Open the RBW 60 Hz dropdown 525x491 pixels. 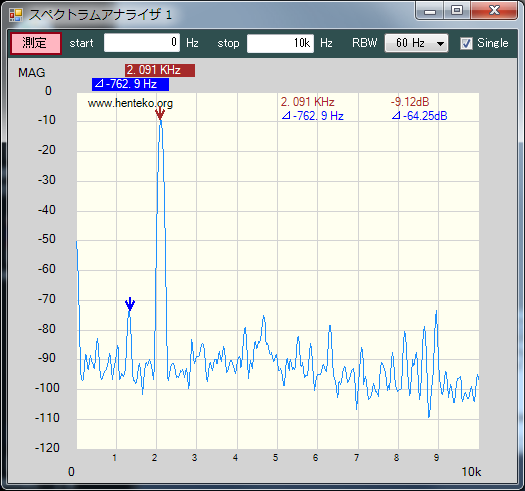pos(416,43)
